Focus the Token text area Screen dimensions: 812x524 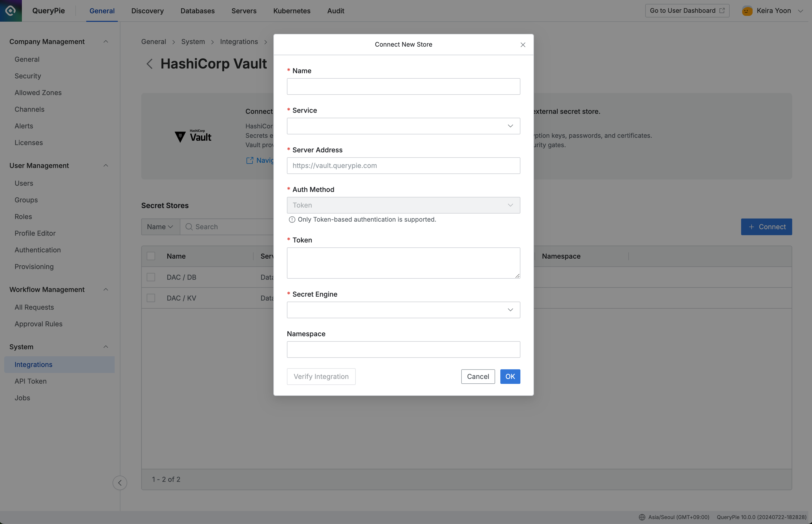click(x=403, y=263)
